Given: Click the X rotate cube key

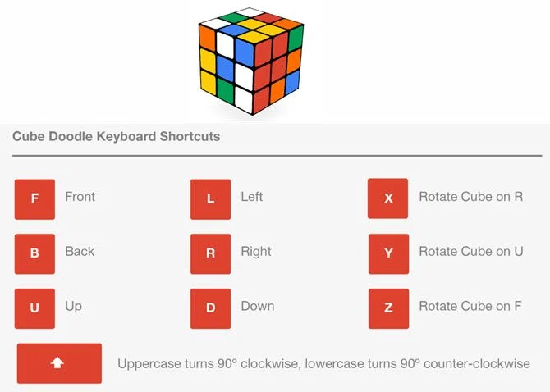Looking at the screenshot, I should [388, 198].
